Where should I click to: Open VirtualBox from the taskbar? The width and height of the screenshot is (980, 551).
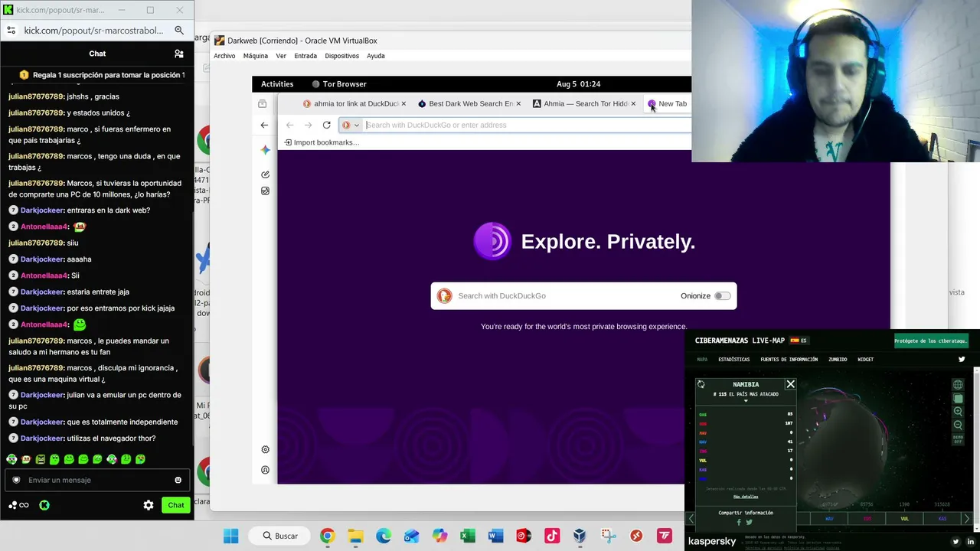580,536
